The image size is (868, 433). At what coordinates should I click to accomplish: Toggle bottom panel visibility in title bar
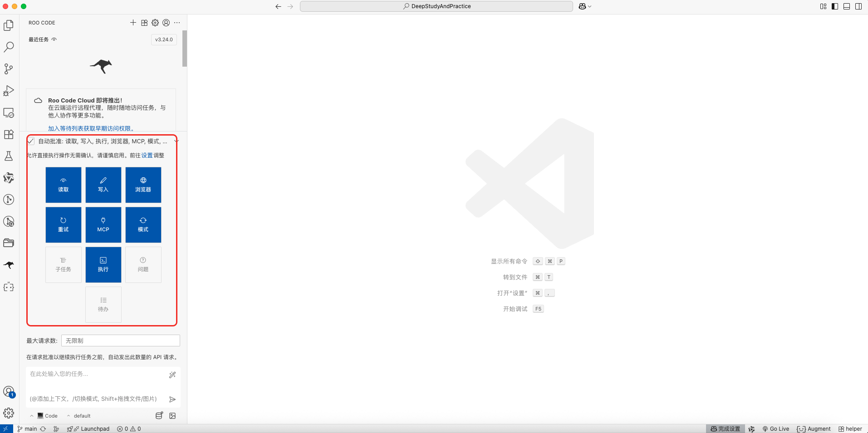click(847, 6)
